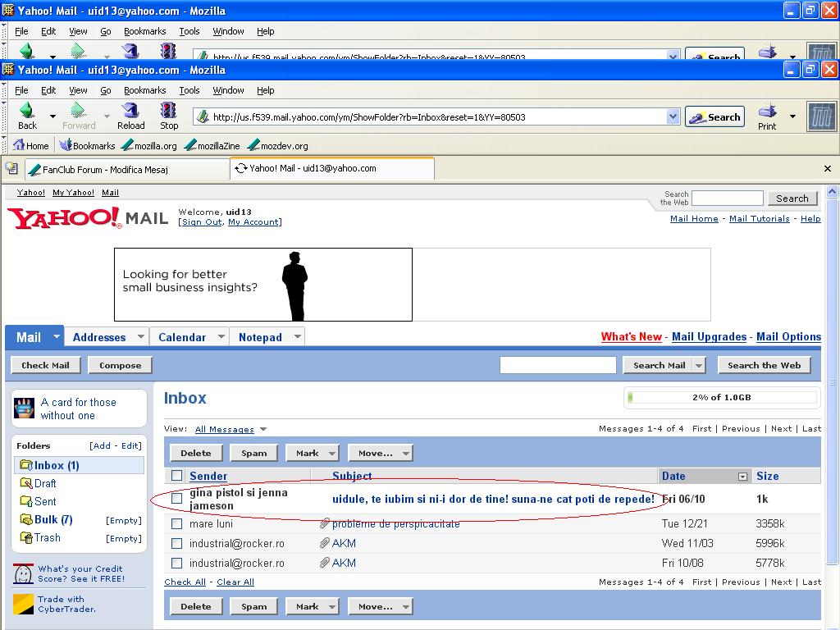The width and height of the screenshot is (840, 630).
Task: Expand the top Mark dropdown
Action: (312, 453)
